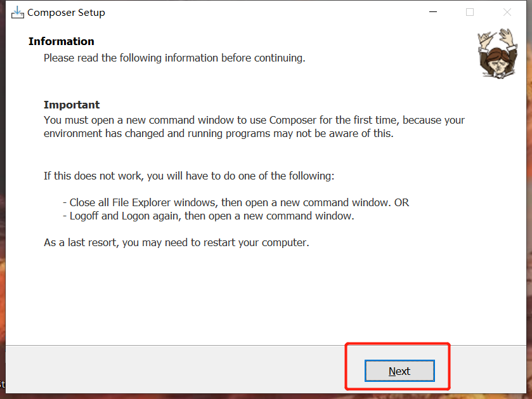The width and height of the screenshot is (532, 399).
Task: Click 'You must open a new command window' text
Action: (254, 127)
